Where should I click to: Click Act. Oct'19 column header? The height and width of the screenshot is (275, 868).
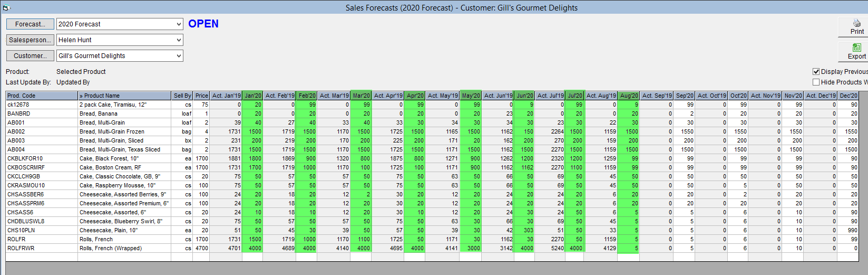point(711,96)
